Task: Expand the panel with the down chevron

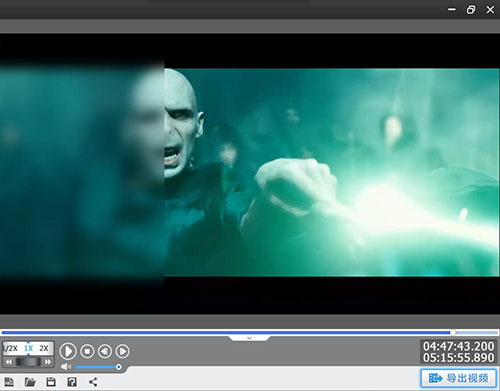Action: click(249, 338)
